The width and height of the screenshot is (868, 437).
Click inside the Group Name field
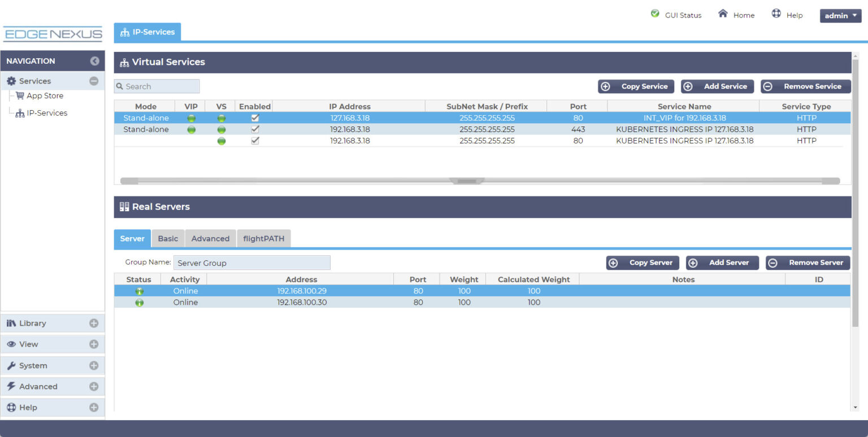click(x=252, y=262)
